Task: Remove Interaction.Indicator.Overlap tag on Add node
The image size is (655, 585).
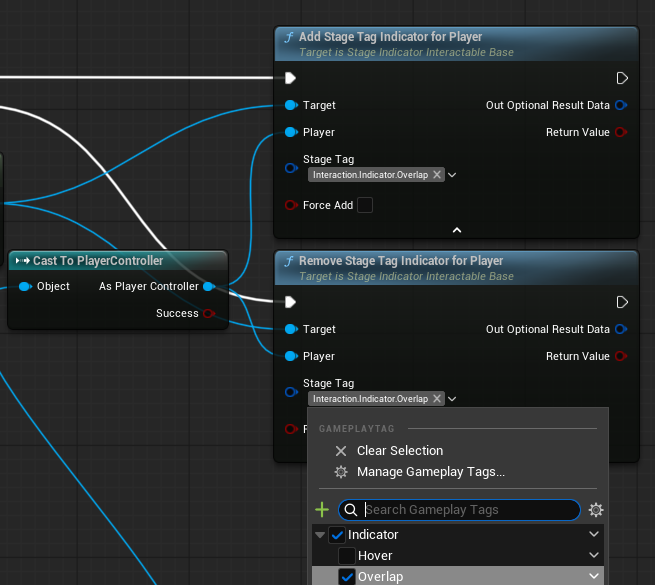Action: [437, 175]
